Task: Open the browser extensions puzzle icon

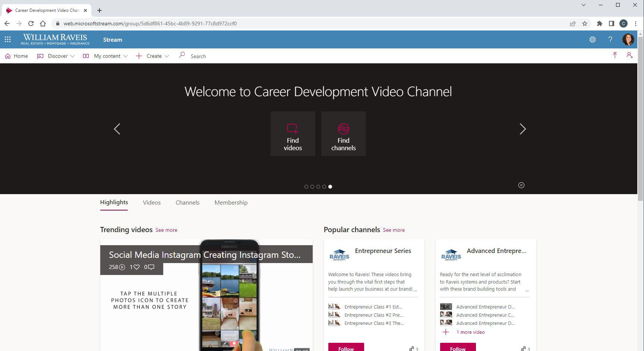Action: click(599, 23)
